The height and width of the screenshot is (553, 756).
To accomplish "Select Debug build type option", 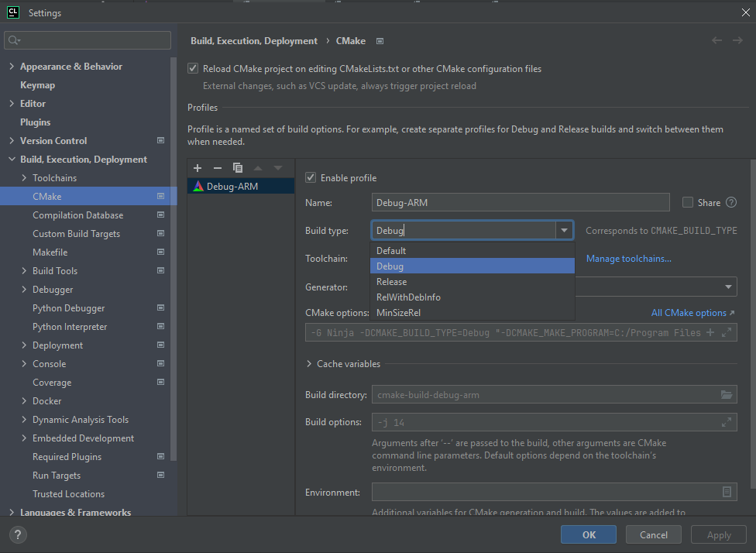I will pos(472,266).
